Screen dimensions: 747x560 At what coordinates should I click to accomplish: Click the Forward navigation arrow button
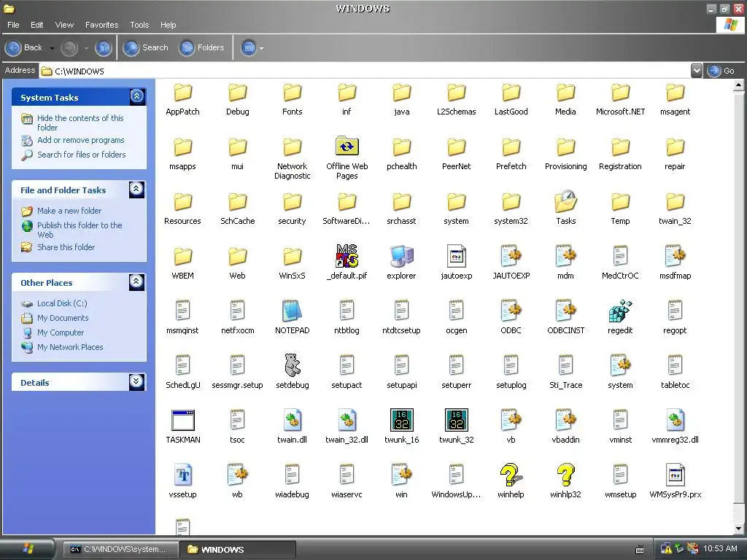(69, 47)
